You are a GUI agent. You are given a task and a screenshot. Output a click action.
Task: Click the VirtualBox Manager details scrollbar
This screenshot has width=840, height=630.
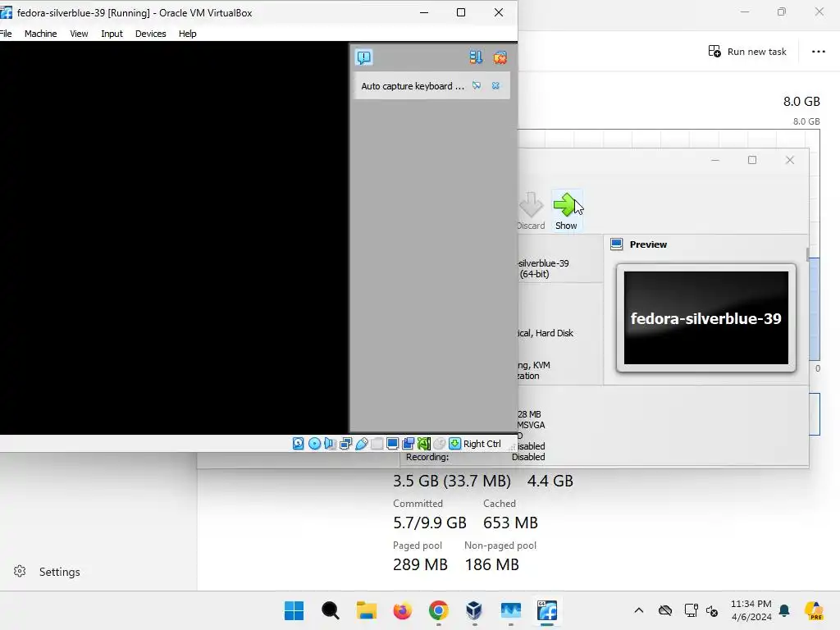click(x=807, y=254)
